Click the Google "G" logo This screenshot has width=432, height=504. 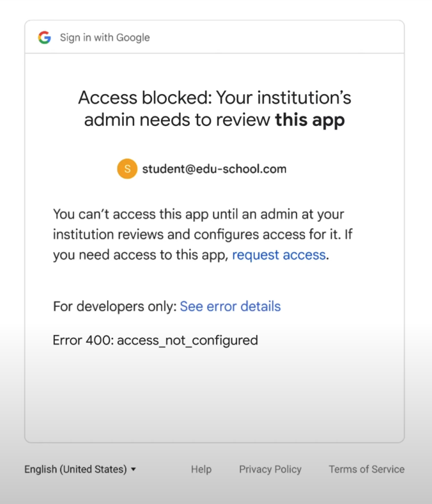pyautogui.click(x=45, y=38)
